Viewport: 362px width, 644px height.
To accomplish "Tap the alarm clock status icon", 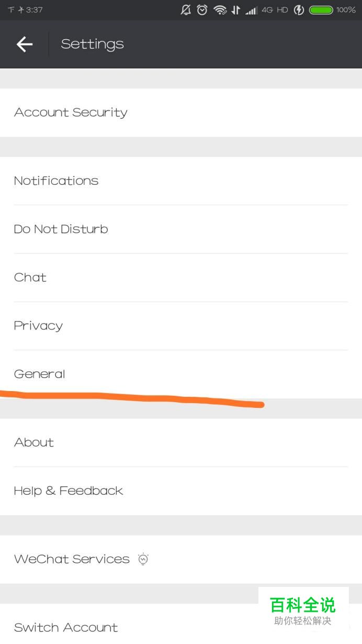I will 202,10.
